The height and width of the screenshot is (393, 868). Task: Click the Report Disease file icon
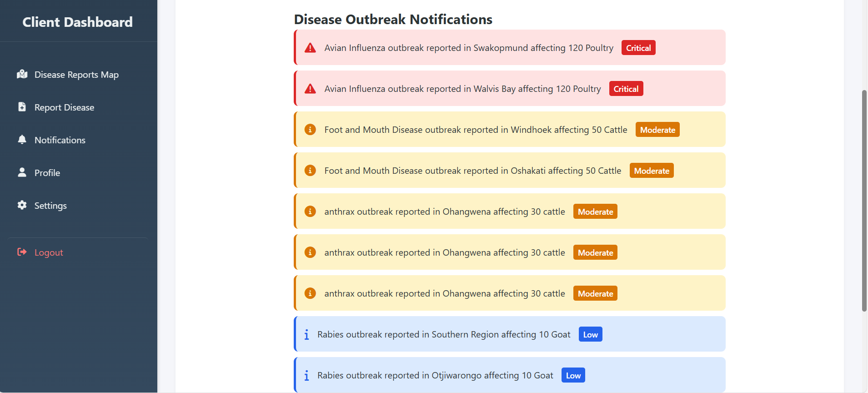(22, 107)
